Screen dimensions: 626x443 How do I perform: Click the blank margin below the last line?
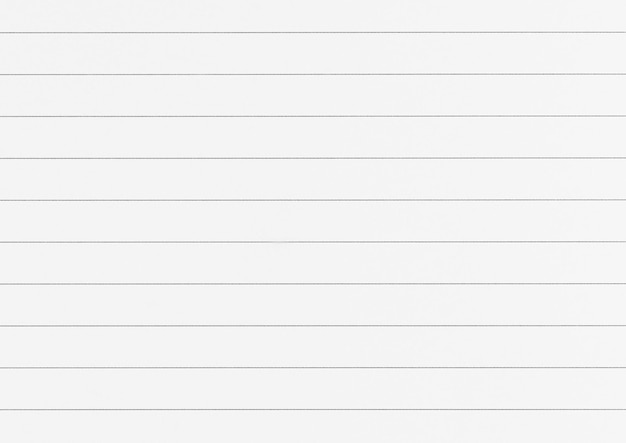[313, 427]
